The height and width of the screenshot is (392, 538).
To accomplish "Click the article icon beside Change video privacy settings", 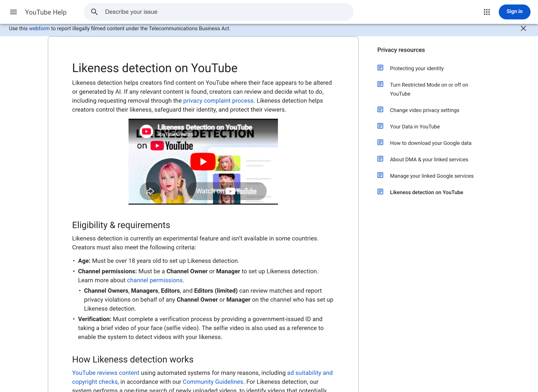I will pos(380,110).
